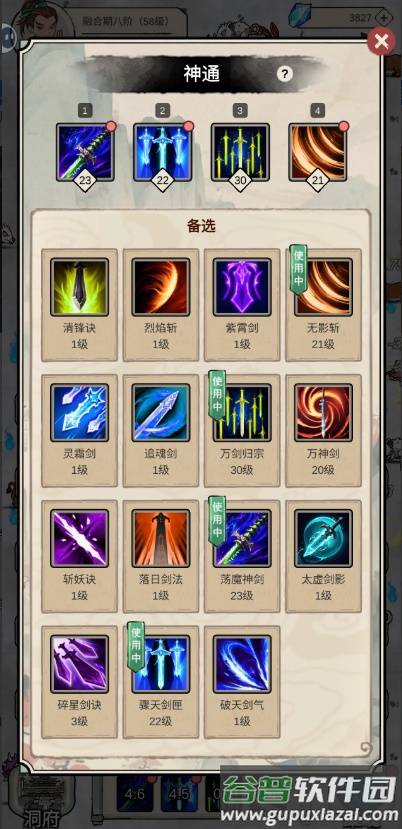Open the question mark help button
Screen dimensions: 402x829
click(x=285, y=73)
